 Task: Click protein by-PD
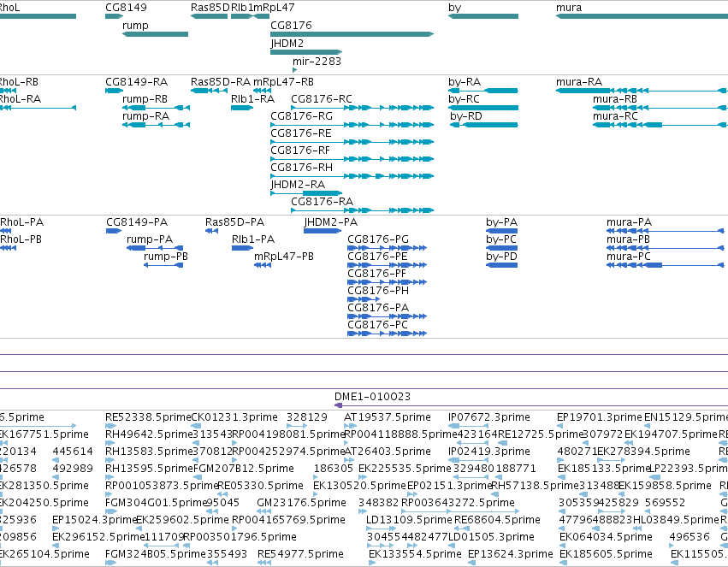(x=501, y=265)
